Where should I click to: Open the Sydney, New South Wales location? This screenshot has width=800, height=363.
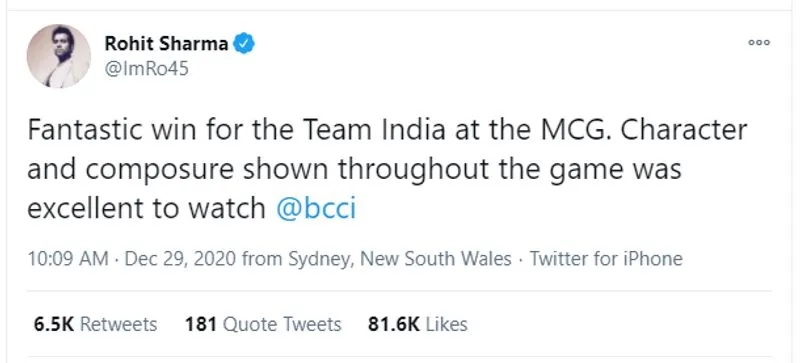[x=400, y=259]
